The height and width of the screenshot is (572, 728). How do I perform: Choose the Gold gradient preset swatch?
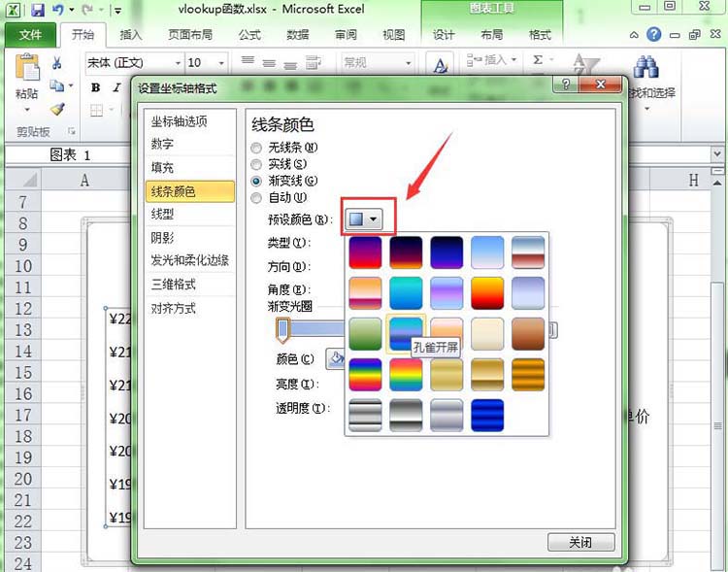(x=447, y=375)
